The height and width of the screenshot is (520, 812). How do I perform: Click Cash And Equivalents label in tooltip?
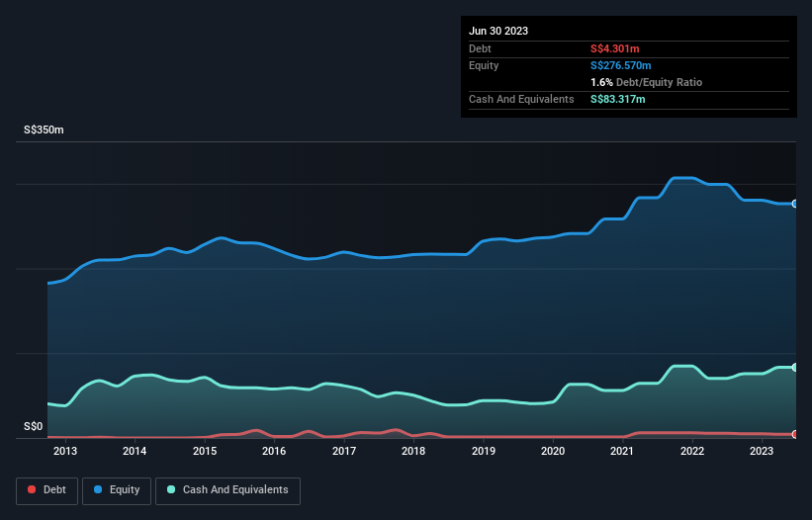tap(521, 99)
